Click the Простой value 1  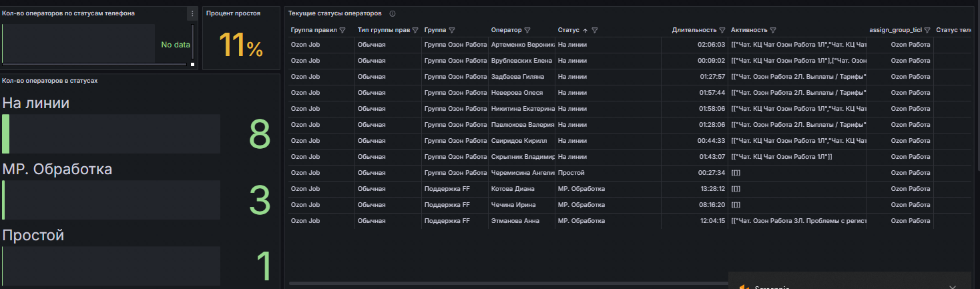264,267
